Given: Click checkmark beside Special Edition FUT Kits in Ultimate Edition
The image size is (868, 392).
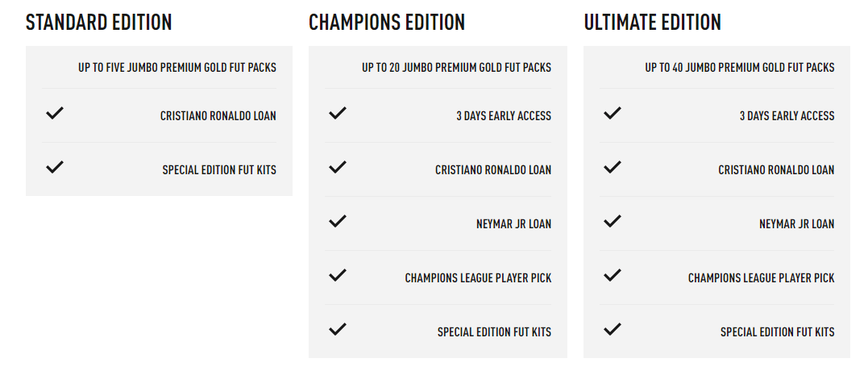Looking at the screenshot, I should (613, 329).
